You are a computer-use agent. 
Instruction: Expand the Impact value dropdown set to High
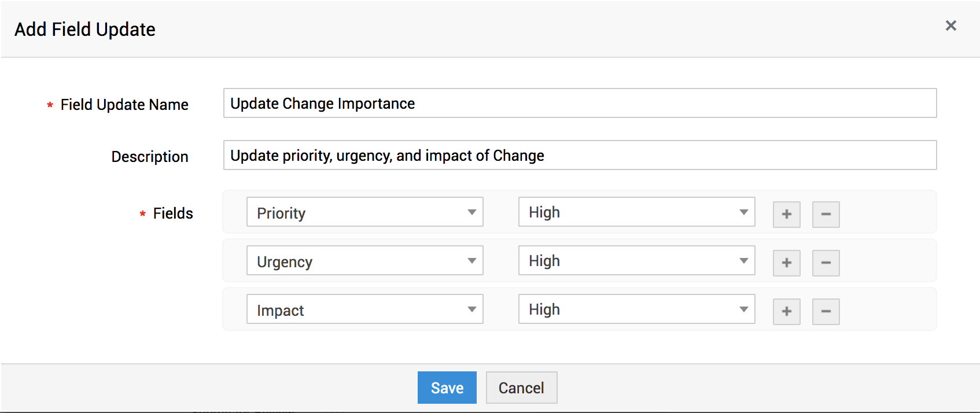pos(636,309)
